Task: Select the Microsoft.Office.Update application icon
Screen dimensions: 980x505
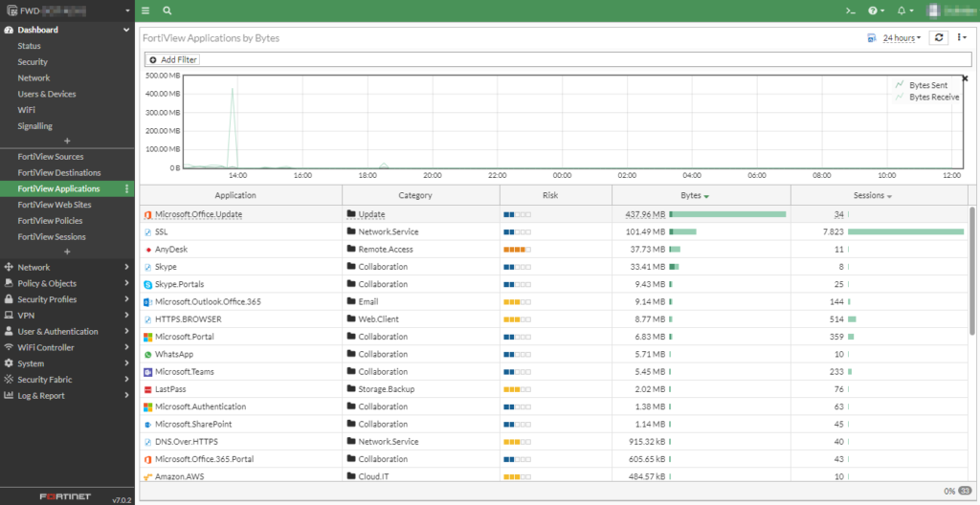Action: (x=148, y=214)
